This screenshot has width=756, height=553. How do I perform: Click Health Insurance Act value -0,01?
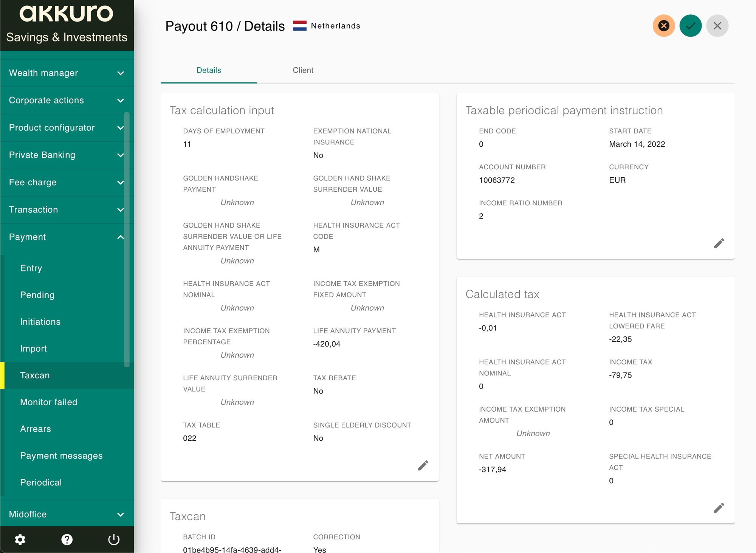pos(488,328)
